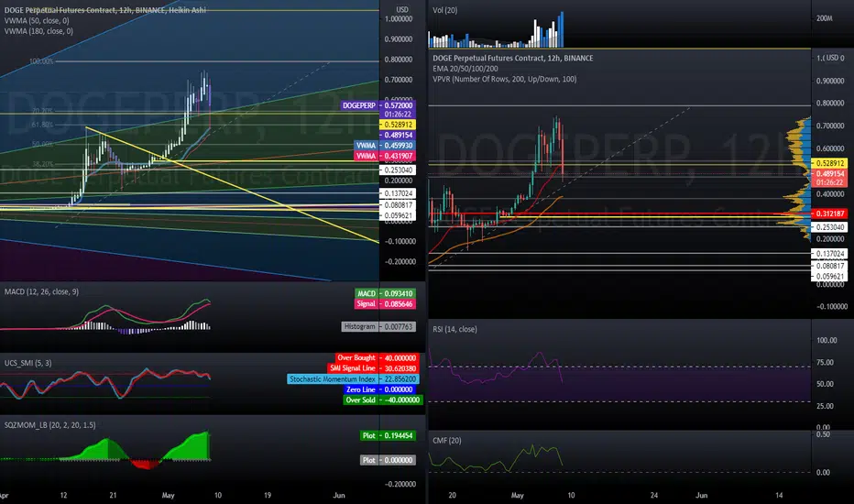Select the 50.00% Fibonacci level label
854x504 pixels.
click(x=42, y=144)
